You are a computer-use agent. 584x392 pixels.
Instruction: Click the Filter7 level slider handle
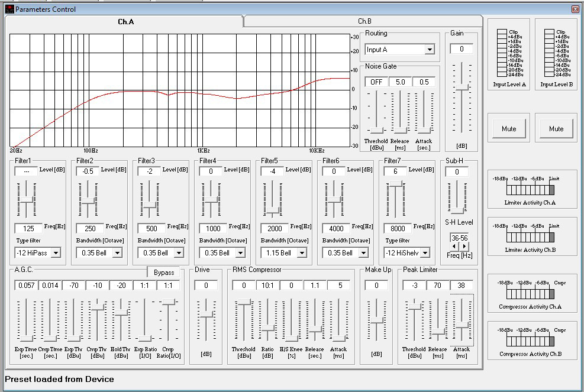396,184
